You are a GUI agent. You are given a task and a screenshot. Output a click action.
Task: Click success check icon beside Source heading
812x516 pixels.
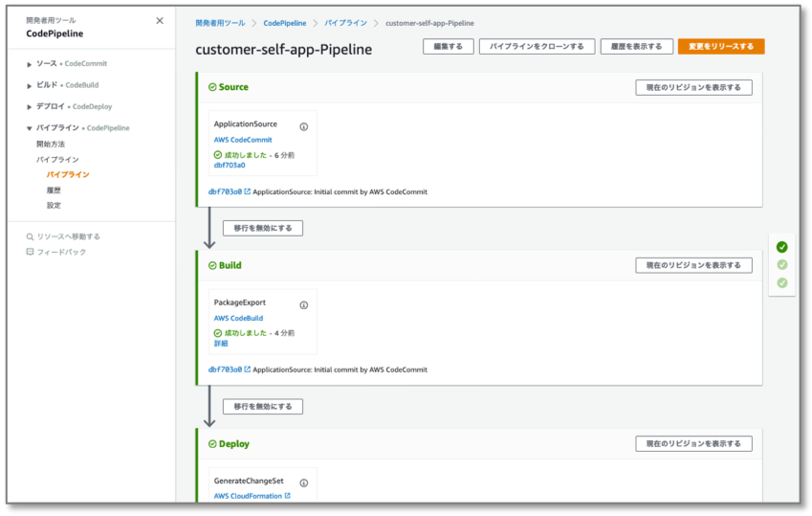tap(212, 87)
